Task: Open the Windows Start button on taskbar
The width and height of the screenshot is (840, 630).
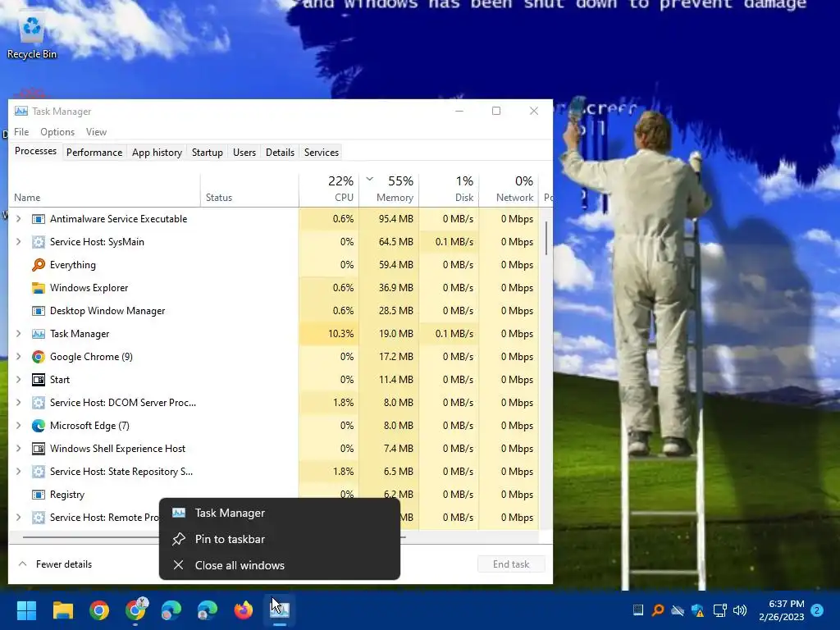Action: pos(26,610)
